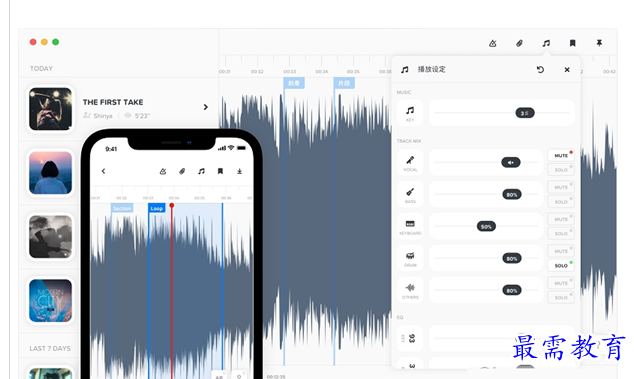Toggle MUTE for the Bass track
The image size is (634, 379).
[x=561, y=187]
